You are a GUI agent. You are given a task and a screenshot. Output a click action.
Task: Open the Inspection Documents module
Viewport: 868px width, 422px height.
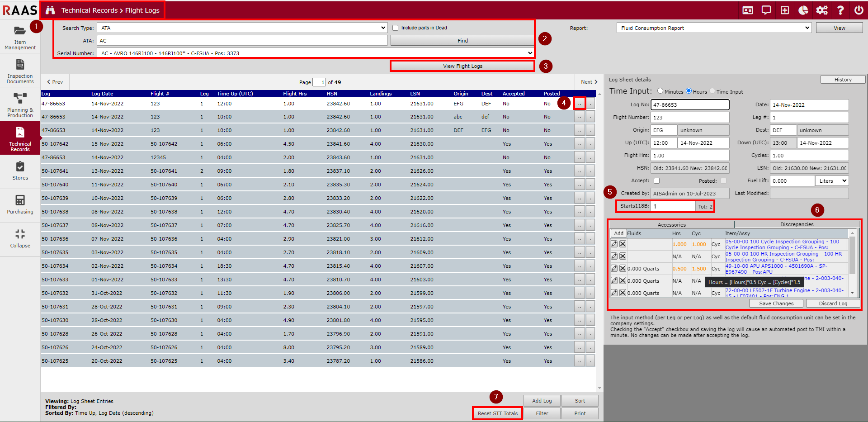coord(20,70)
